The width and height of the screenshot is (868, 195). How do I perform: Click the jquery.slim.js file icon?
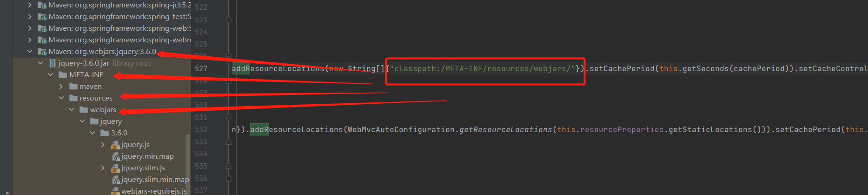(x=116, y=168)
